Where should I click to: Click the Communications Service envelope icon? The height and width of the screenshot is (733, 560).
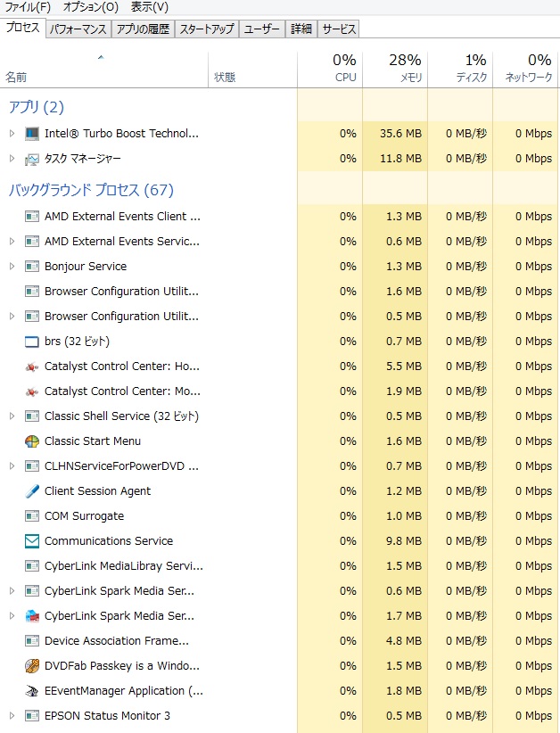32,541
